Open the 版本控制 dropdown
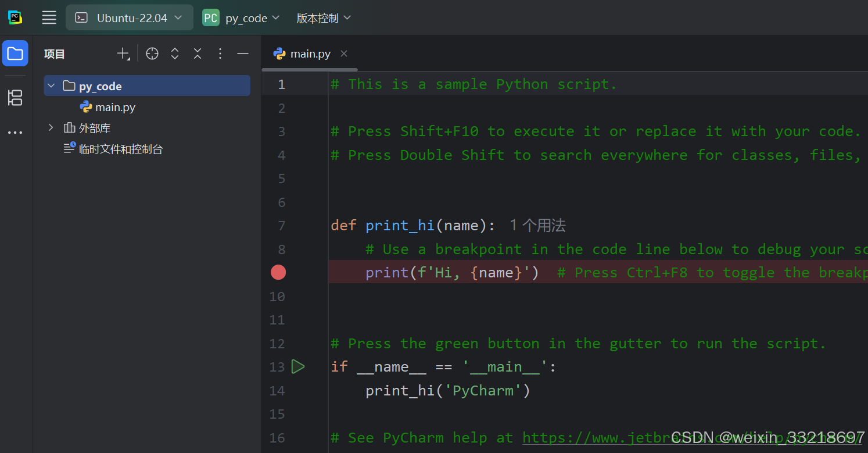This screenshot has width=868, height=453. (324, 18)
